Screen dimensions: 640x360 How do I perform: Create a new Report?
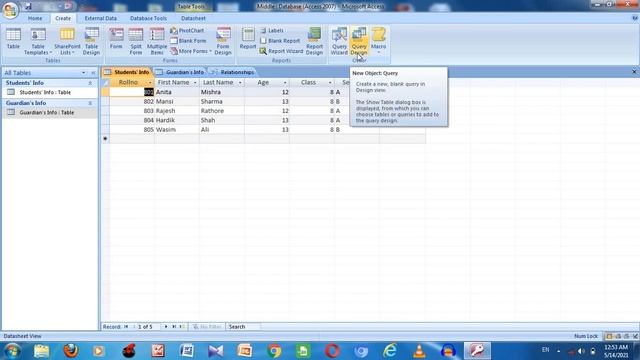pos(248,40)
